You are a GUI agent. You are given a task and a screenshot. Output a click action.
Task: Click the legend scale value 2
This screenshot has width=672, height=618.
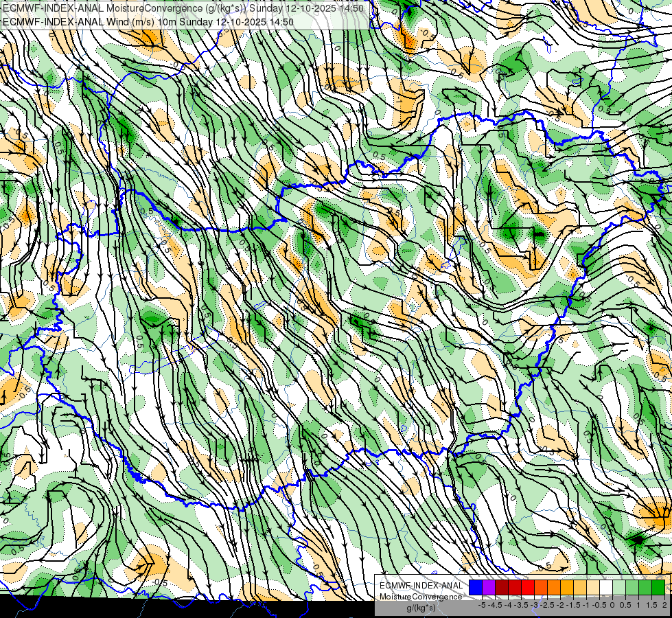(664, 605)
